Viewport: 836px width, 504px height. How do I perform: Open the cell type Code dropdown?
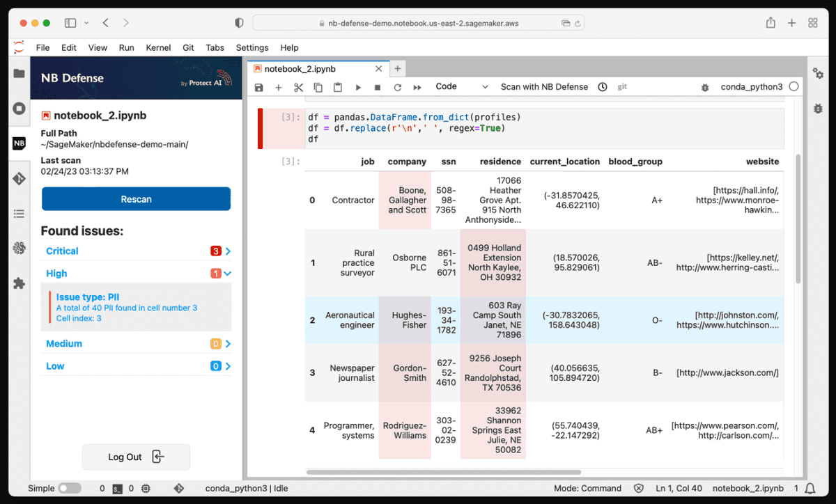point(461,87)
